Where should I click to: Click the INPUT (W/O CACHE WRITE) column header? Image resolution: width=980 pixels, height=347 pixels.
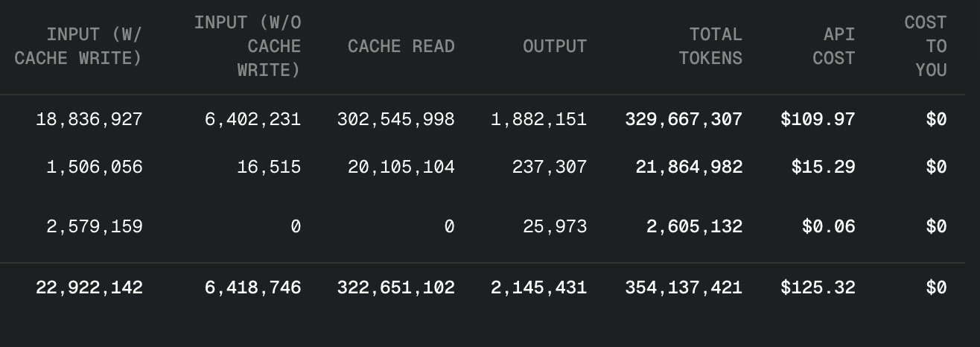click(248, 46)
